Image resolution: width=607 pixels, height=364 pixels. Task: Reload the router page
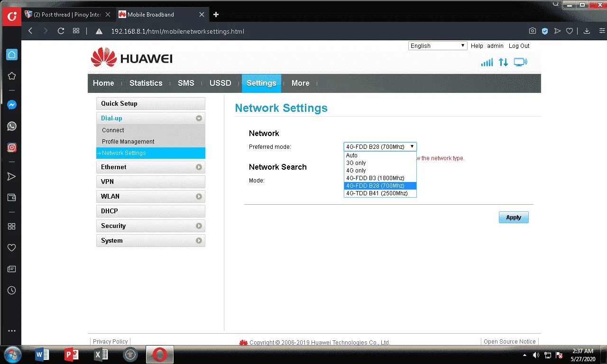[61, 31]
